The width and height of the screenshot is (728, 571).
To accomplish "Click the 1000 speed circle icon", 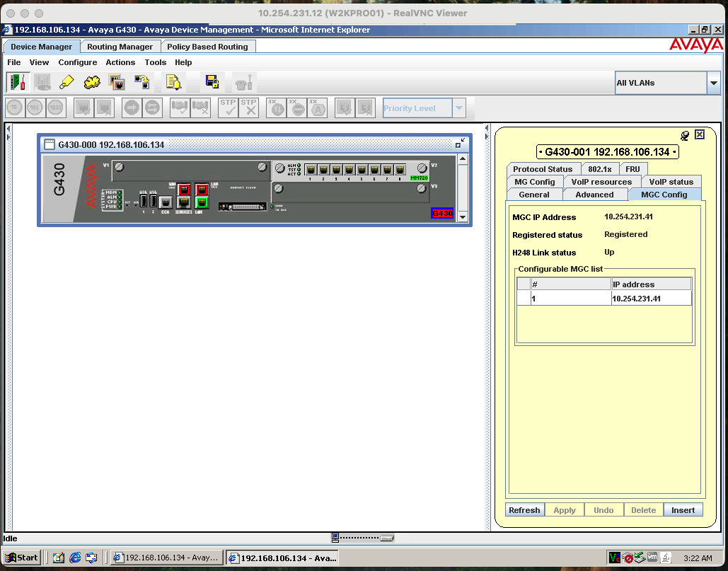I will tap(55, 108).
